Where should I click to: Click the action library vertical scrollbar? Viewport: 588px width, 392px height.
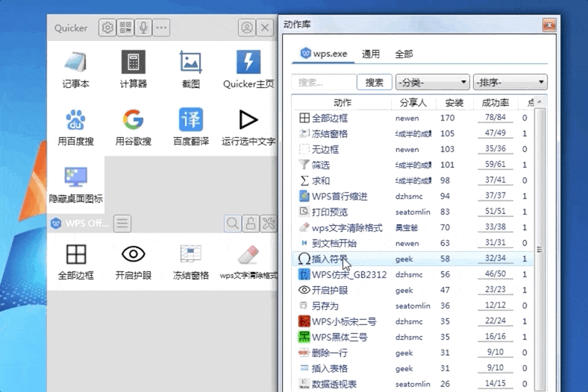[539, 250]
